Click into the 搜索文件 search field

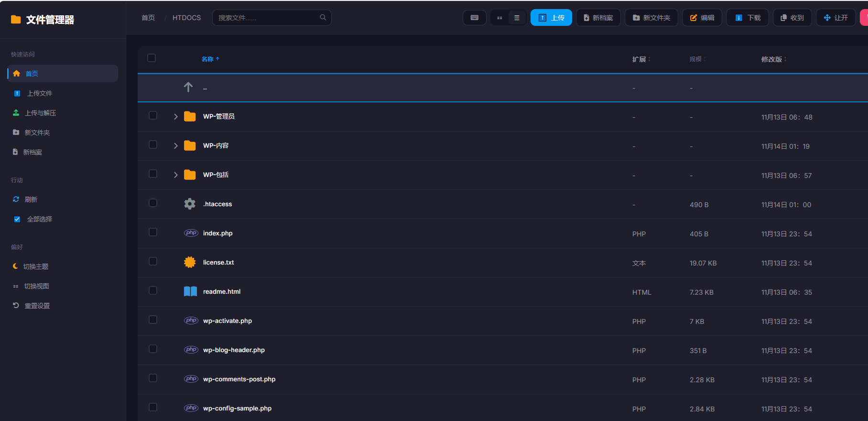pyautogui.click(x=265, y=18)
